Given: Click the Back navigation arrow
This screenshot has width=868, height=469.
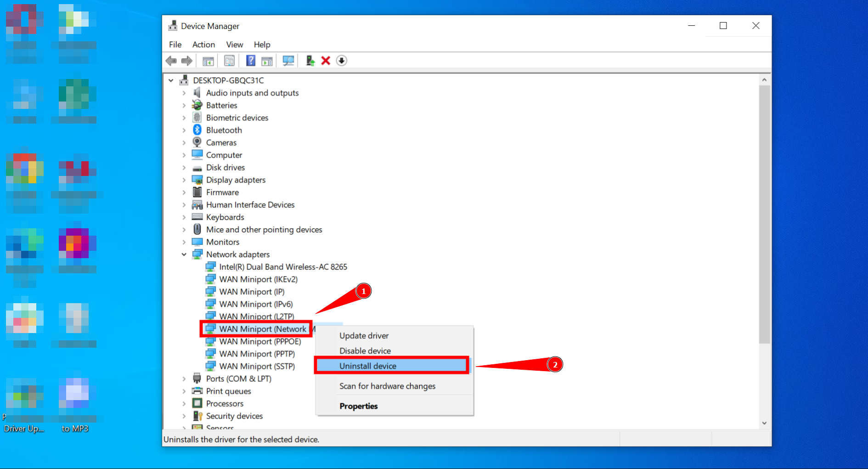Looking at the screenshot, I should click(171, 60).
